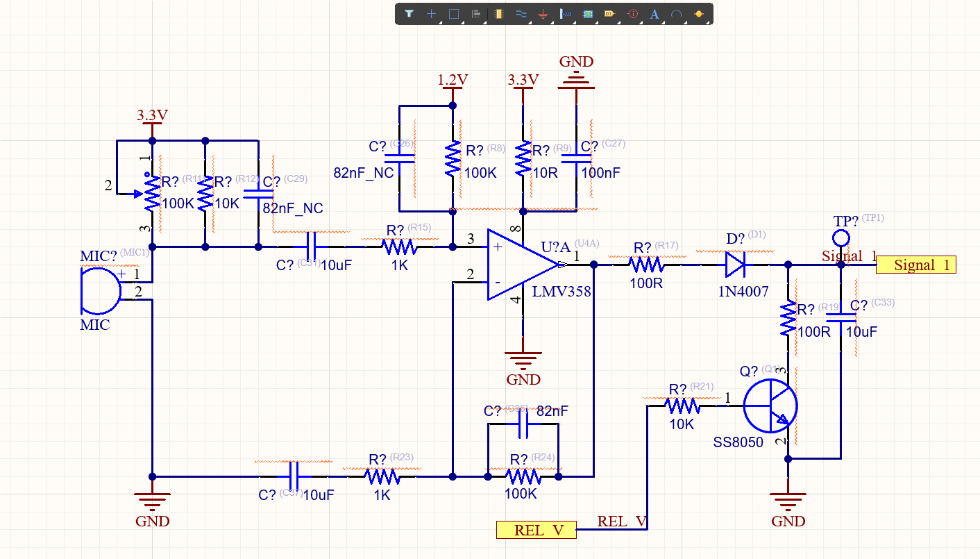Select the 1N4007 diode symbol

tap(735, 265)
